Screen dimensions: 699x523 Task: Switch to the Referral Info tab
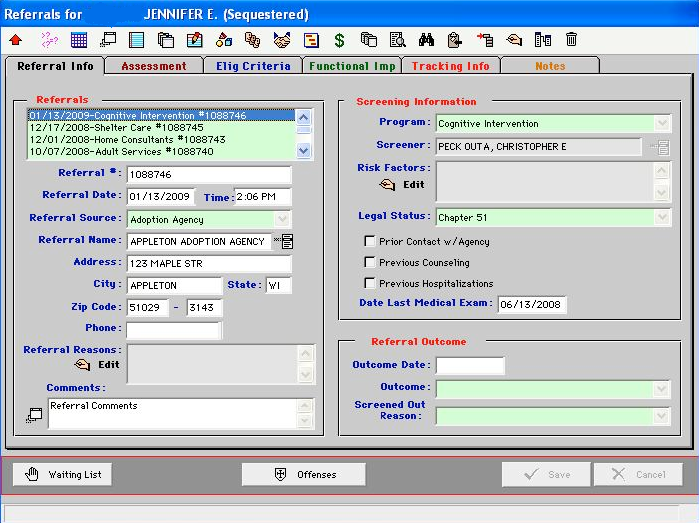pyautogui.click(x=55, y=66)
